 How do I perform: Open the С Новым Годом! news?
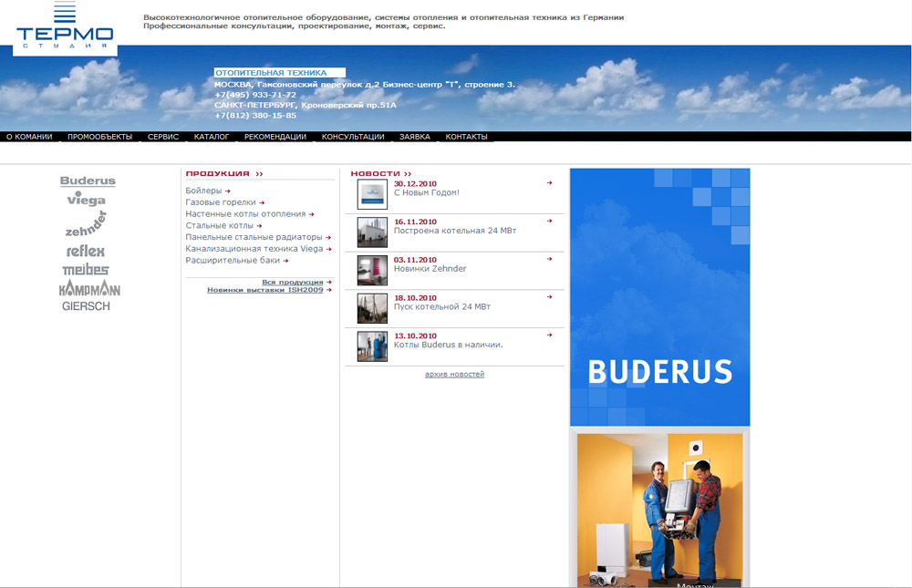426,192
